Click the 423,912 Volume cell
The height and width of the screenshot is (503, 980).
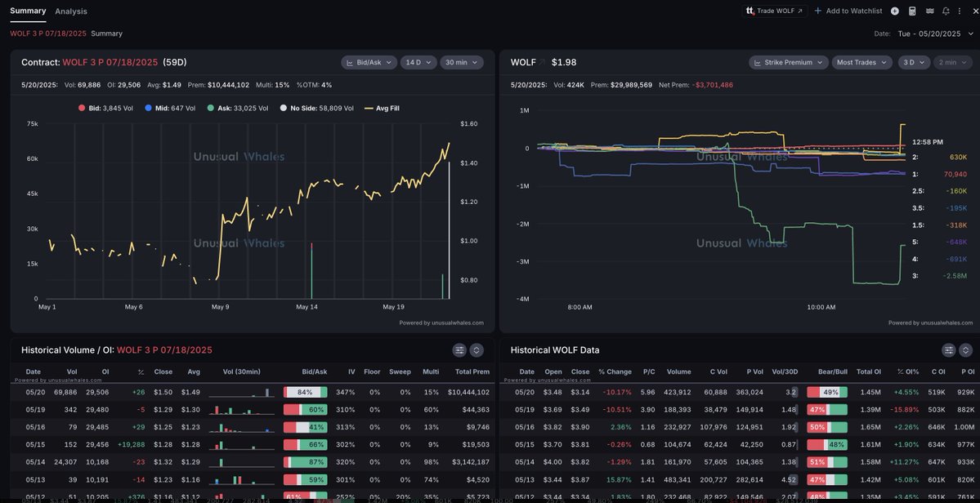coord(678,392)
